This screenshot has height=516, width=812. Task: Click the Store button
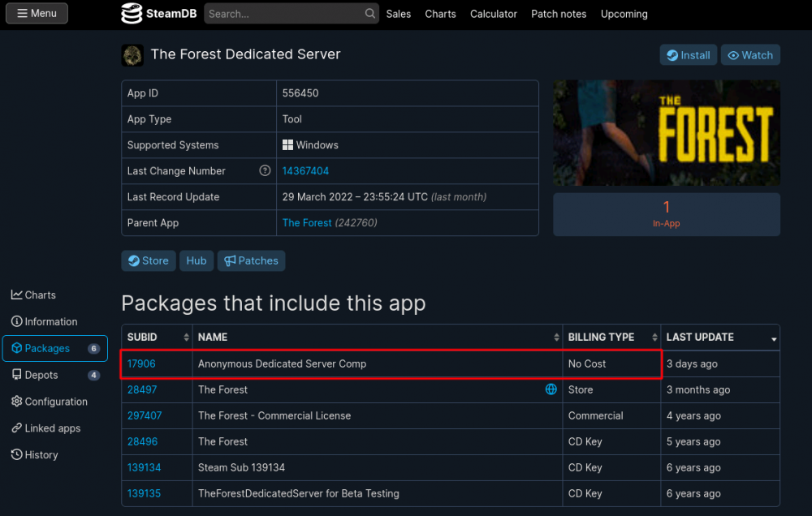click(149, 261)
